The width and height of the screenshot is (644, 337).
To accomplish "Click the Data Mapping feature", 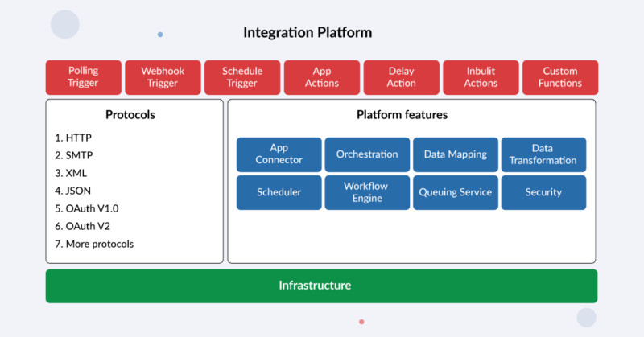I will click(x=455, y=154).
